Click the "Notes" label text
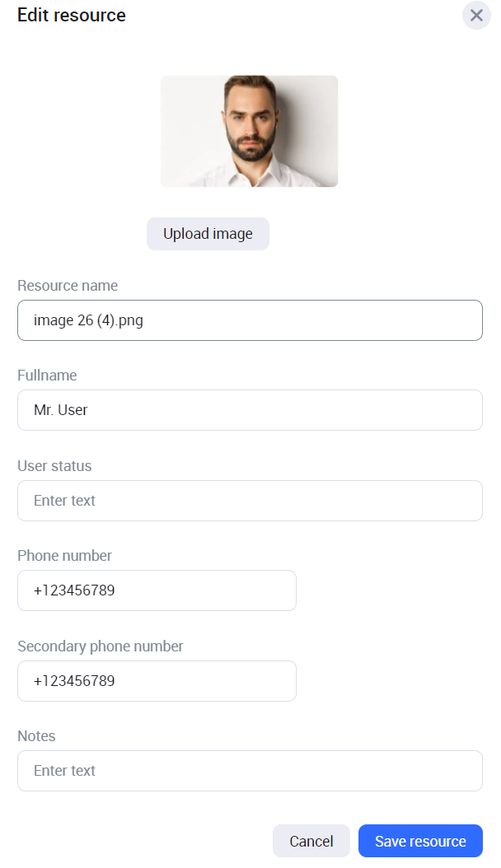 [36, 736]
